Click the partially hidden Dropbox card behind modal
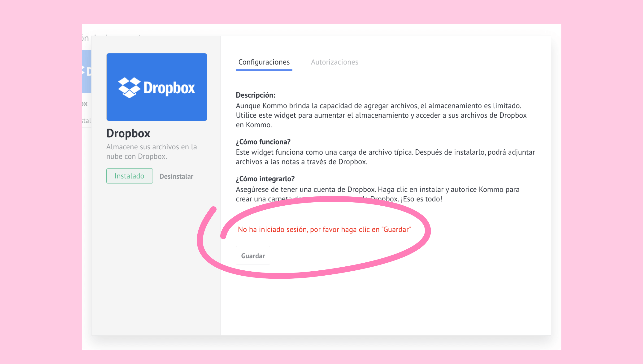Screen dimensions: 643x364 87,72
